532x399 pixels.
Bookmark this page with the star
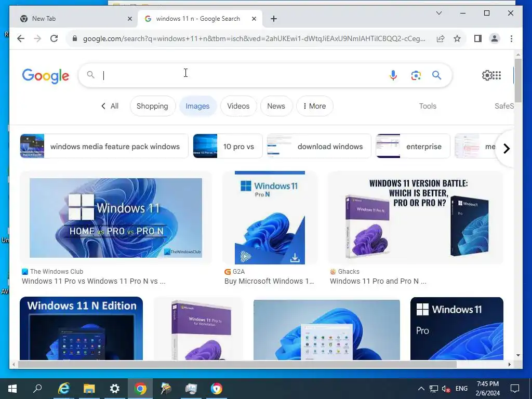tap(457, 38)
